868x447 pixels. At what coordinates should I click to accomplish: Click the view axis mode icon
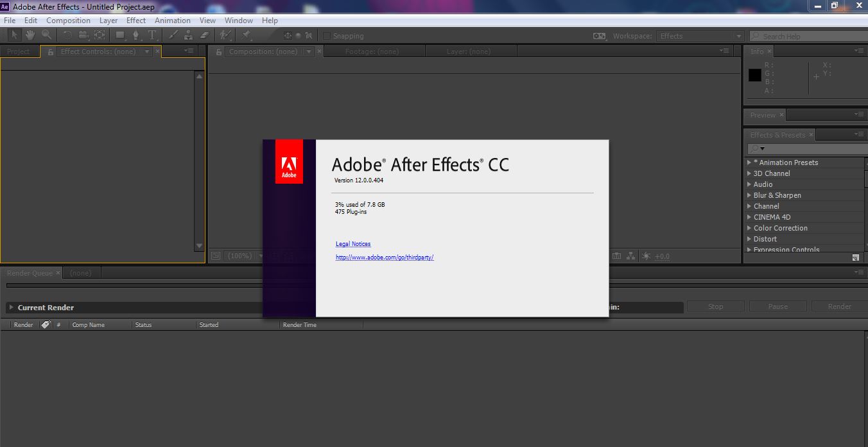pyautogui.click(x=309, y=36)
